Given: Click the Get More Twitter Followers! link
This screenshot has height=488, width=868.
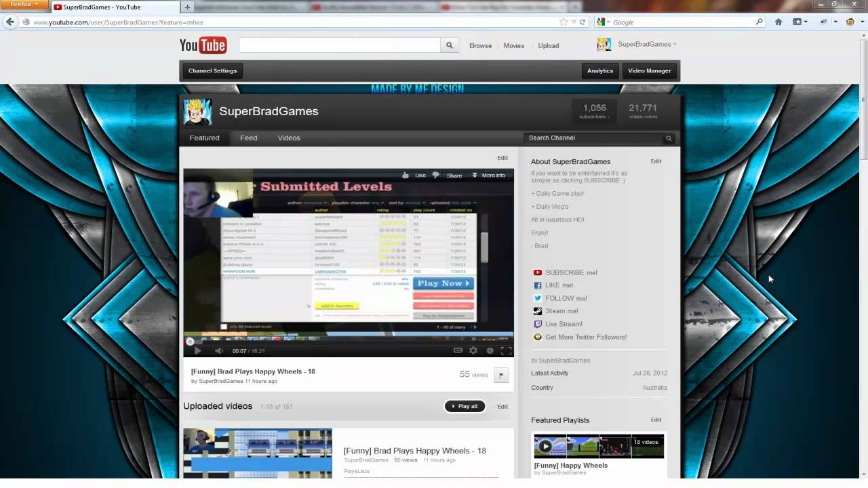Looking at the screenshot, I should click(586, 337).
